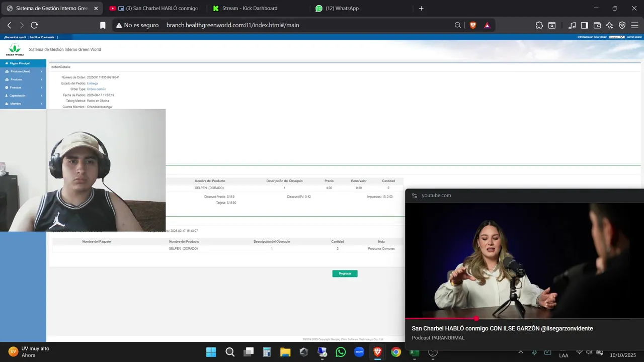Launch Calculator from taskbar
Screen dimensions: 644x362
(x=267, y=352)
